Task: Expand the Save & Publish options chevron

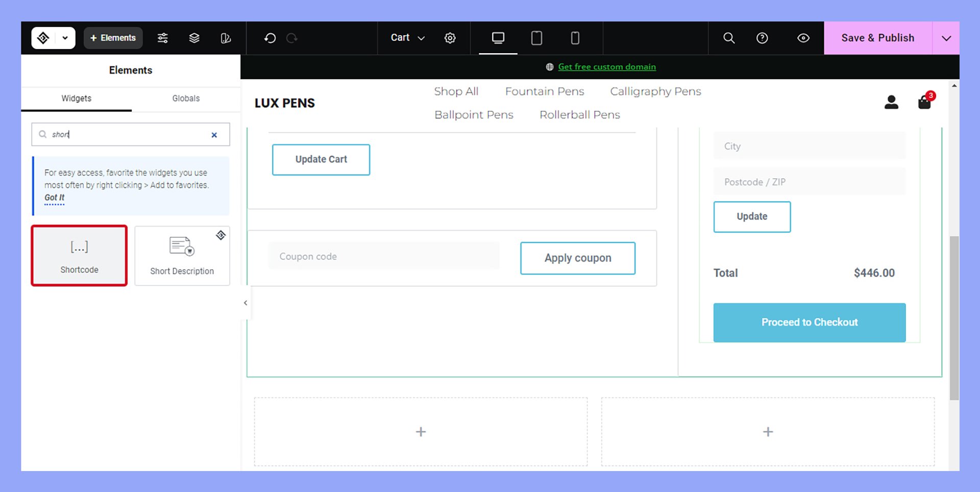Action: (947, 38)
